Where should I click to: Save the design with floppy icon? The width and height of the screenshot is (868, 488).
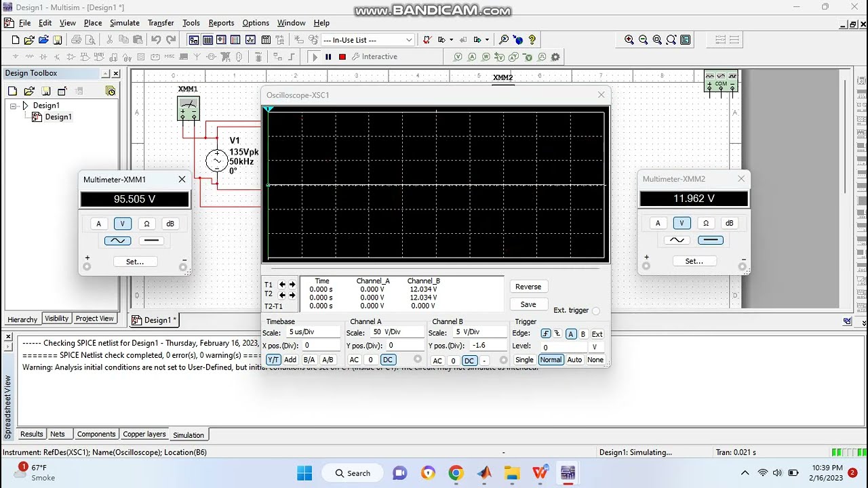click(x=58, y=40)
